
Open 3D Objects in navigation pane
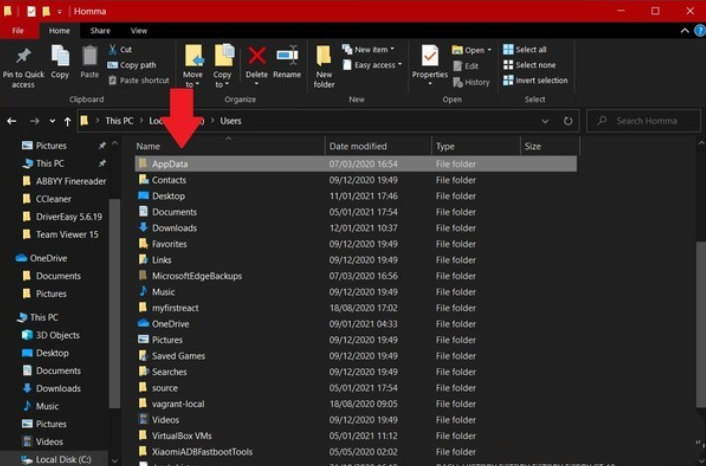tap(51, 335)
